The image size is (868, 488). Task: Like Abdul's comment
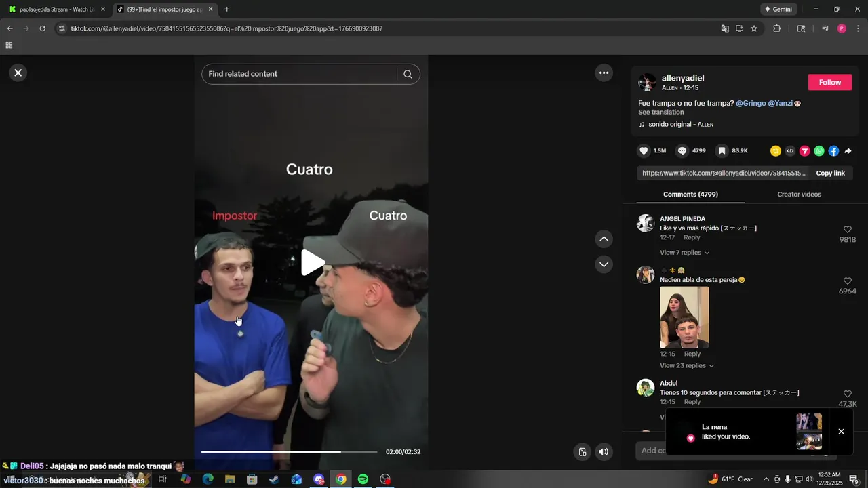click(847, 394)
